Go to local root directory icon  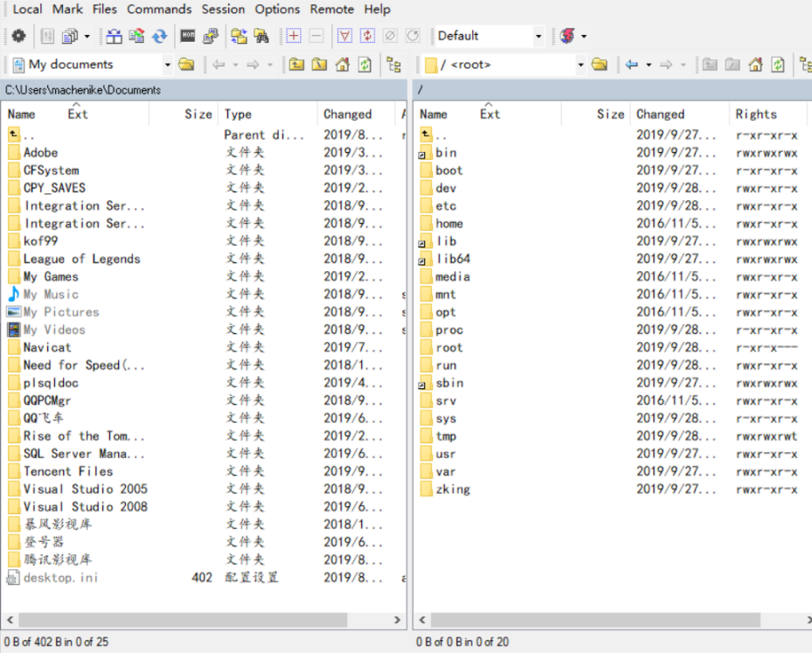coord(320,64)
